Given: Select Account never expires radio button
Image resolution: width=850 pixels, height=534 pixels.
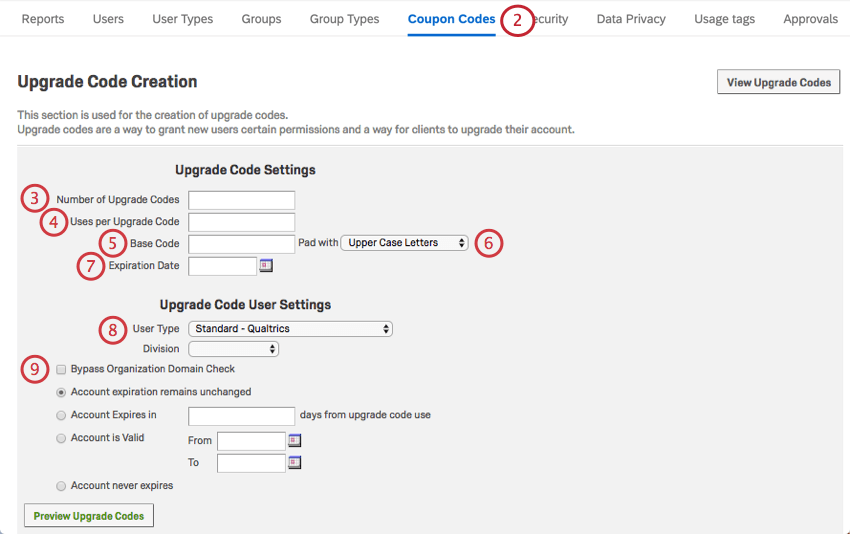Looking at the screenshot, I should (x=62, y=486).
